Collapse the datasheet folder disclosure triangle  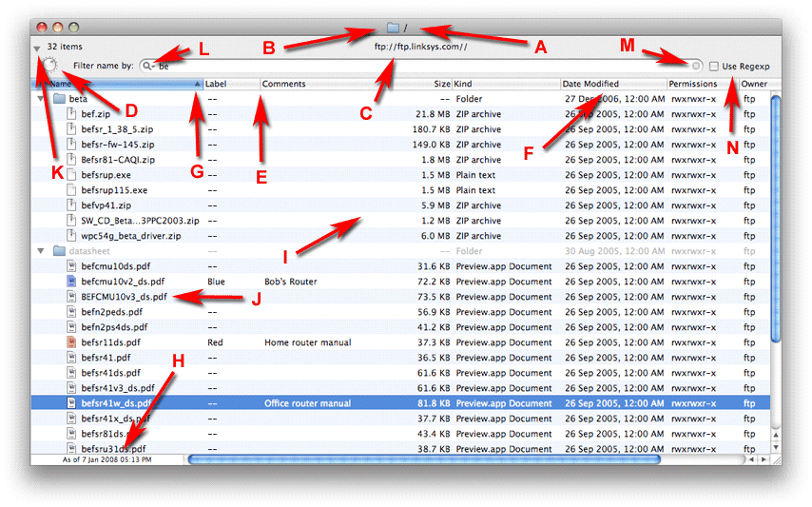[x=41, y=251]
